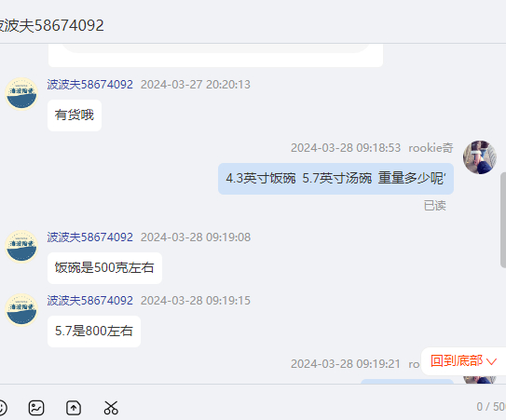Open 波波夫58674092 name link dated 03-27

(90, 85)
